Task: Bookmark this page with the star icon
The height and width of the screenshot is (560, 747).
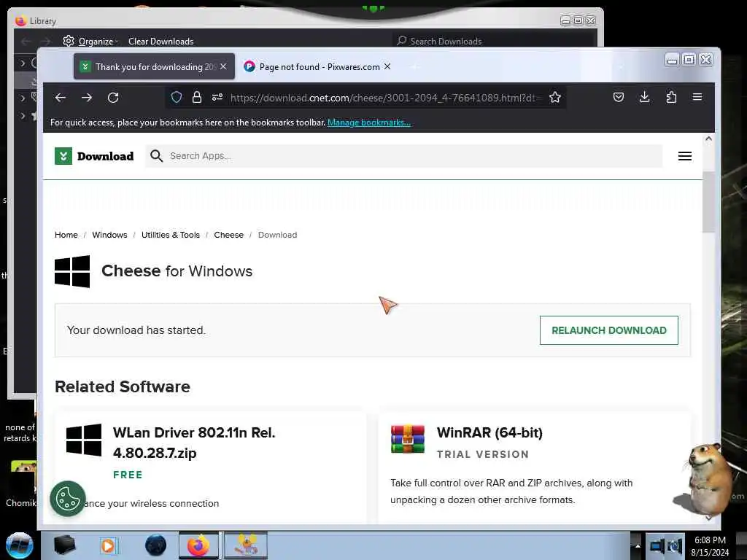Action: coord(555,98)
